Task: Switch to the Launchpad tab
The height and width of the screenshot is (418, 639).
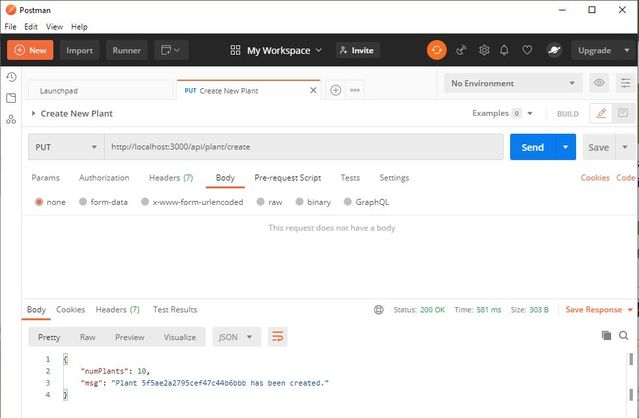Action: (x=101, y=90)
